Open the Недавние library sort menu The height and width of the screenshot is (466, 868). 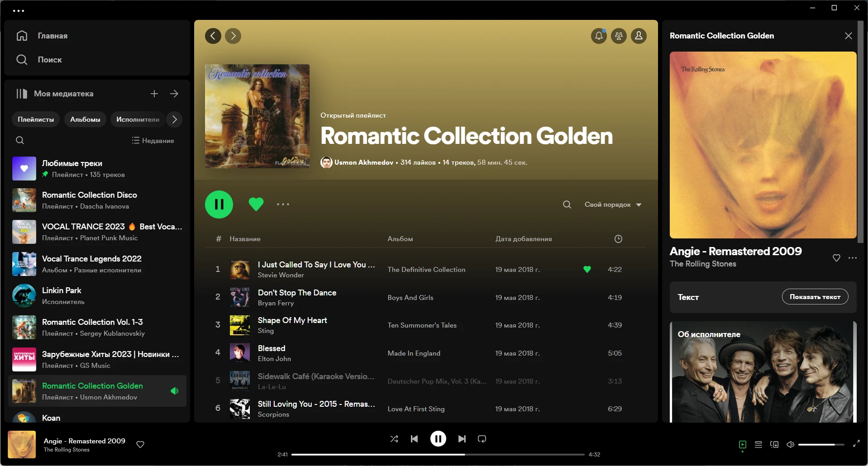[x=153, y=141]
